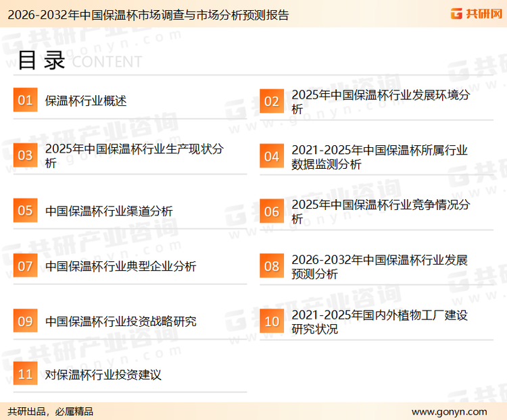This screenshot has width=507, height=420.
Task: Open chapter 保温杯行业概述
Action: [x=86, y=101]
